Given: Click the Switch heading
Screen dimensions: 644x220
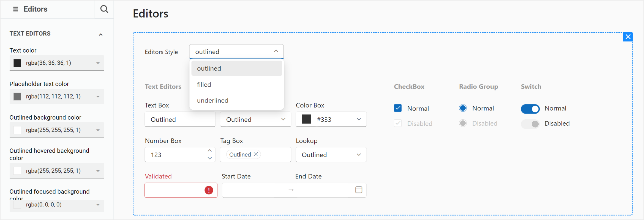Looking at the screenshot, I should [x=531, y=87].
